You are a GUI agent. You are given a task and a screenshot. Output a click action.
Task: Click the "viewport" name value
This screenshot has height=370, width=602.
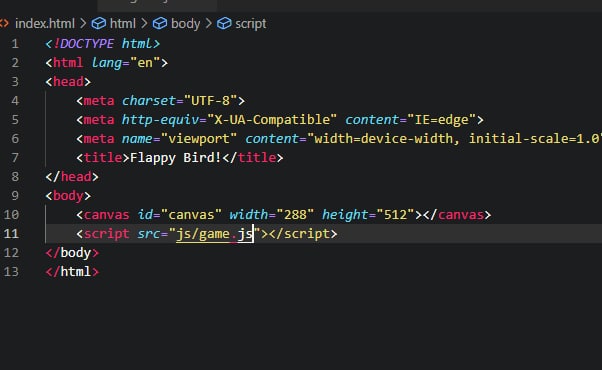(x=199, y=139)
